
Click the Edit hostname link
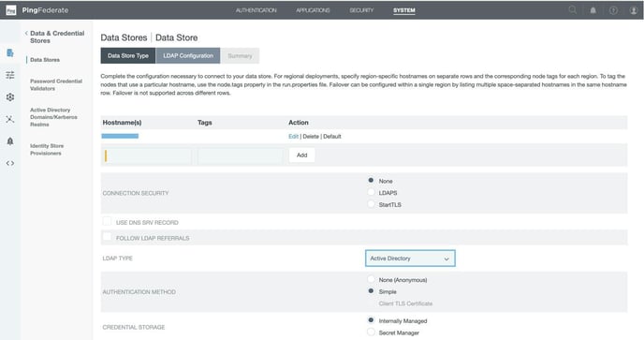click(x=293, y=137)
